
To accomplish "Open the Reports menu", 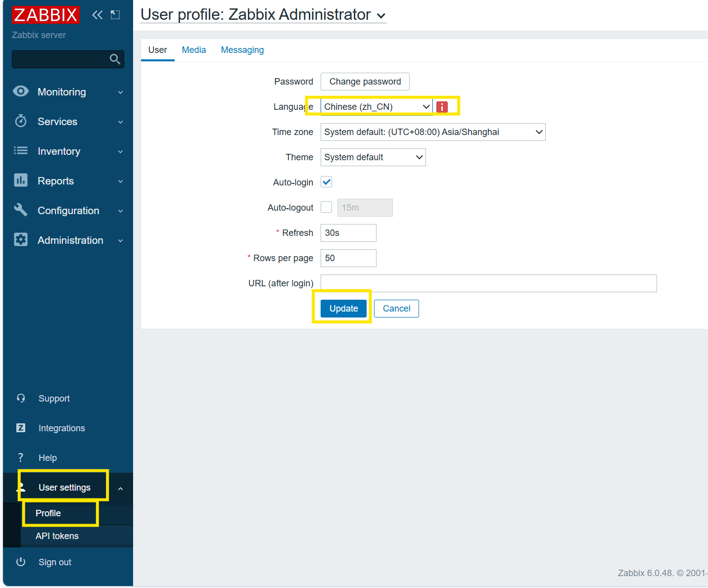I will pyautogui.click(x=56, y=181).
